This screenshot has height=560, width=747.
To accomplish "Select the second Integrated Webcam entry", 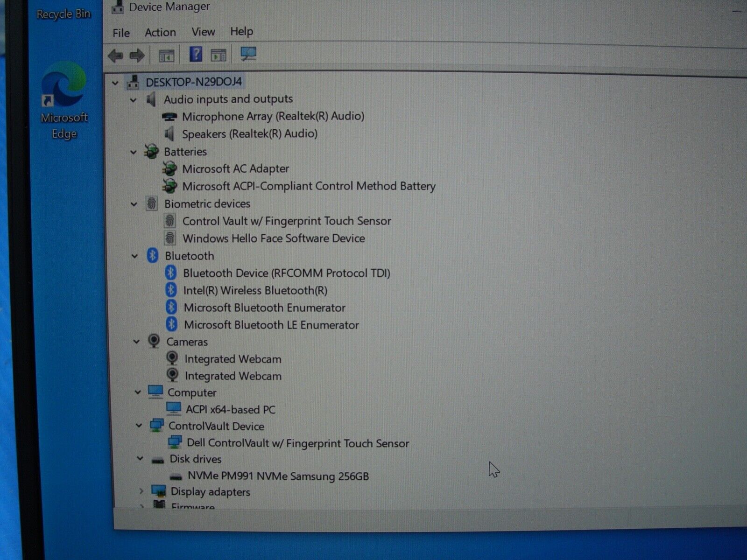I will click(x=233, y=376).
